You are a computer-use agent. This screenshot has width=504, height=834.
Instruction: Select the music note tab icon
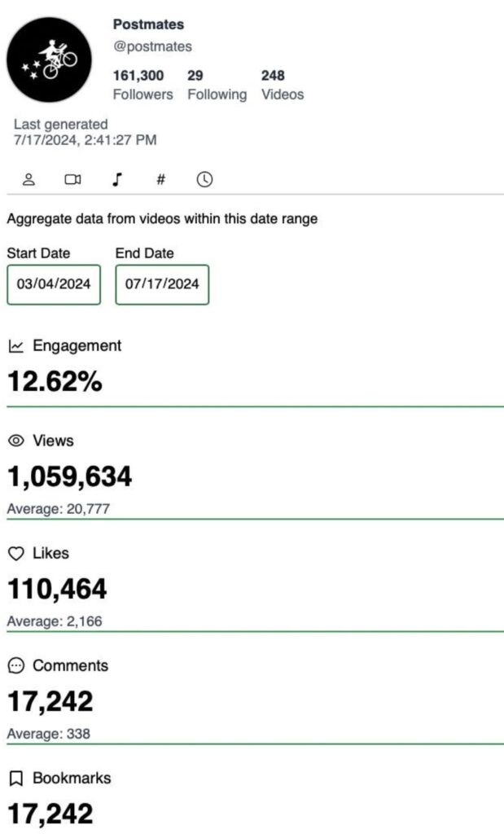click(x=117, y=179)
